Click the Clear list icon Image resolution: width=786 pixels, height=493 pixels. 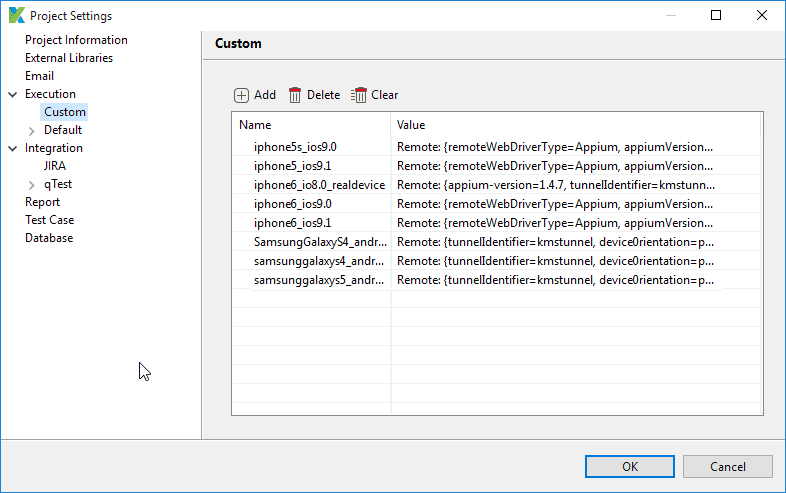(x=359, y=95)
